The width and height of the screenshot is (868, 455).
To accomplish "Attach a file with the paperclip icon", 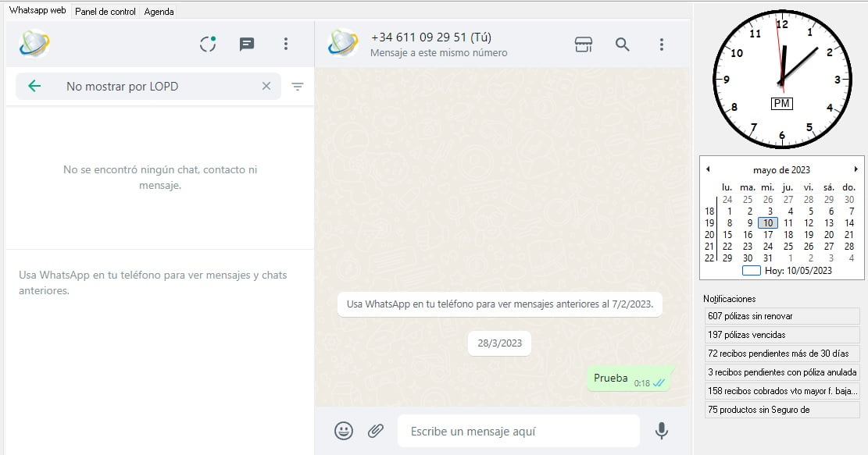I will pos(376,431).
